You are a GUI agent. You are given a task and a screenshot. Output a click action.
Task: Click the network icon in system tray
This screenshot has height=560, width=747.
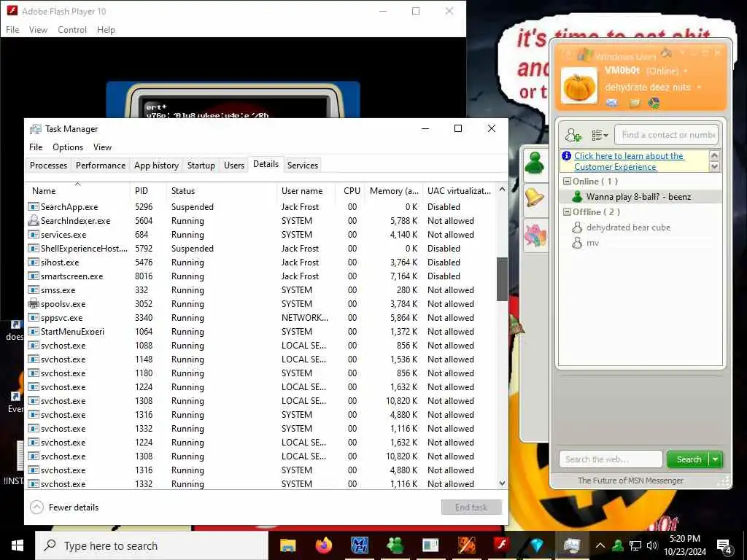pyautogui.click(x=635, y=545)
